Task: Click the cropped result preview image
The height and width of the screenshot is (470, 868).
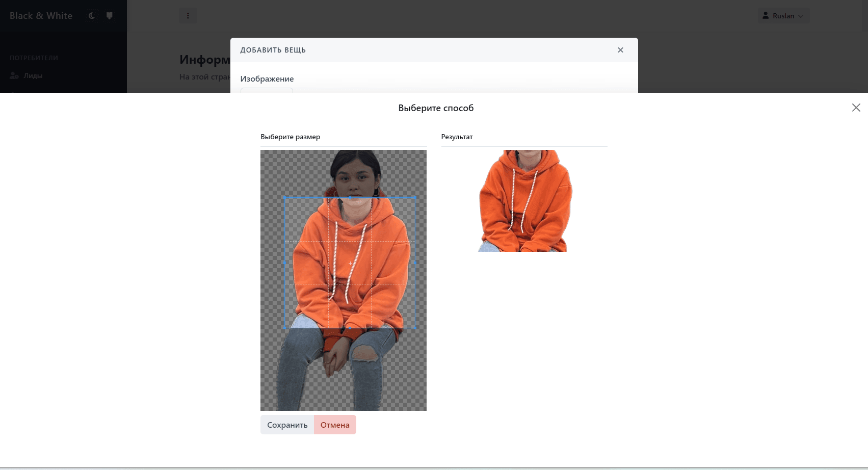Action: (x=524, y=201)
